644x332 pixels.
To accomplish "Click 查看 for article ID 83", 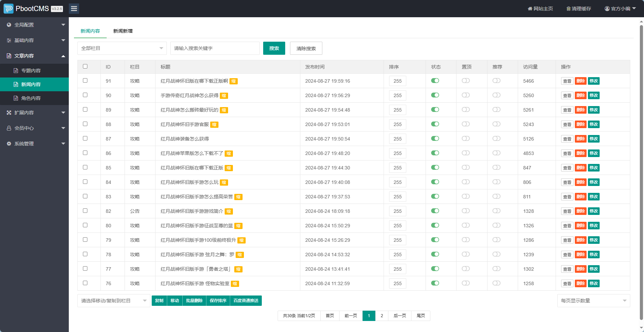I will [x=567, y=197].
